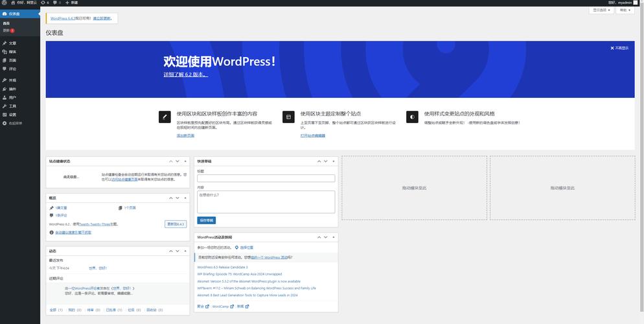Open the 文章 (Posts) menu in sidebar

[x=12, y=43]
